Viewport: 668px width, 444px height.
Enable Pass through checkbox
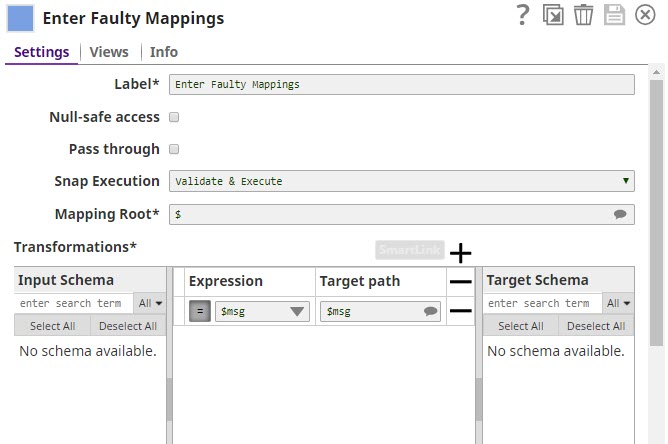[174, 149]
